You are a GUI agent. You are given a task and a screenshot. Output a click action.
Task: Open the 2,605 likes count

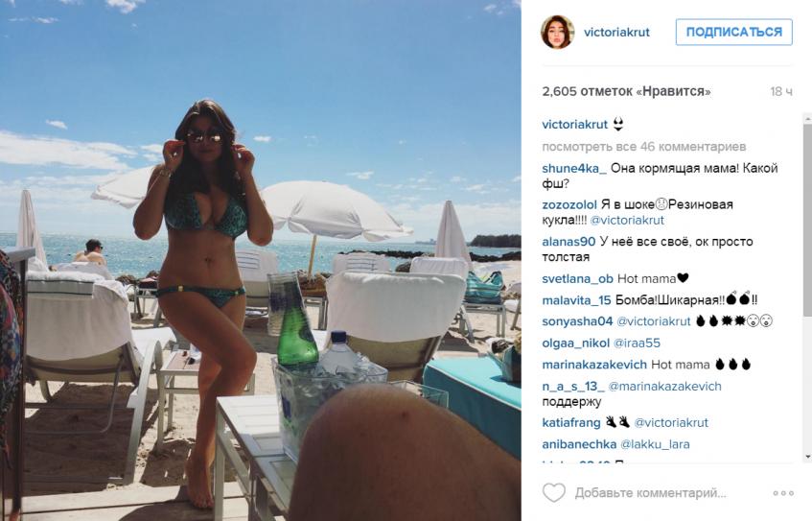point(626,91)
